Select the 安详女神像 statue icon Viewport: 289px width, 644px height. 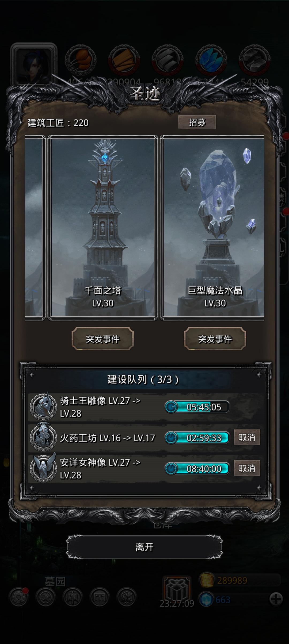43,469
